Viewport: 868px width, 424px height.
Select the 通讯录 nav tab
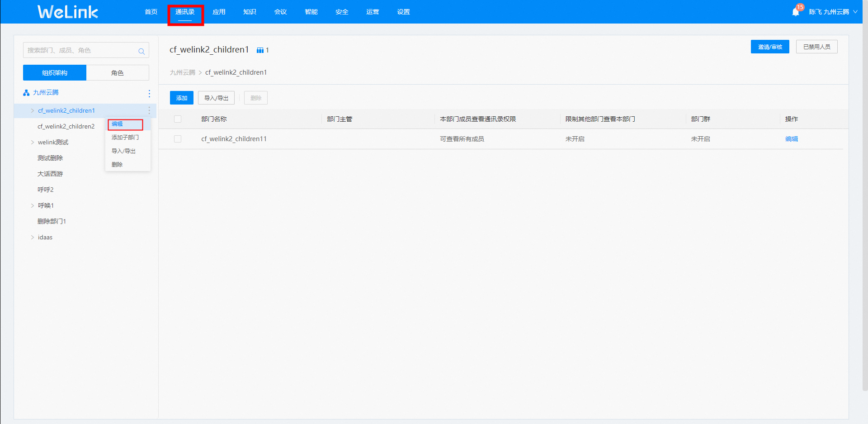(x=185, y=12)
